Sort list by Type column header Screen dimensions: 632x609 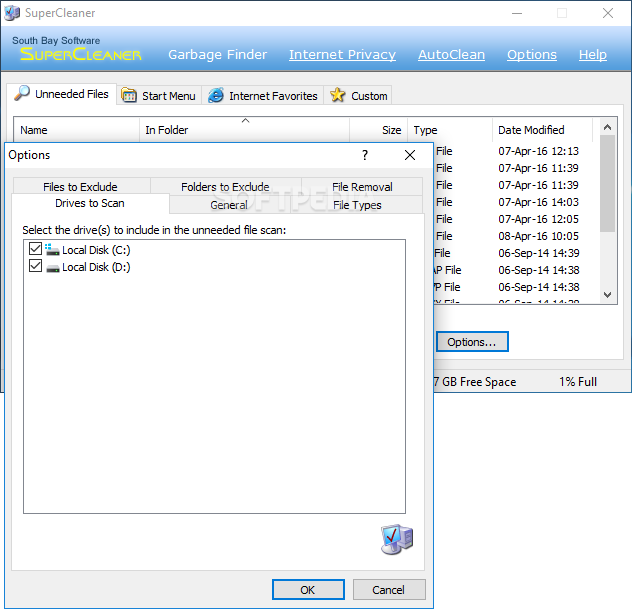450,130
